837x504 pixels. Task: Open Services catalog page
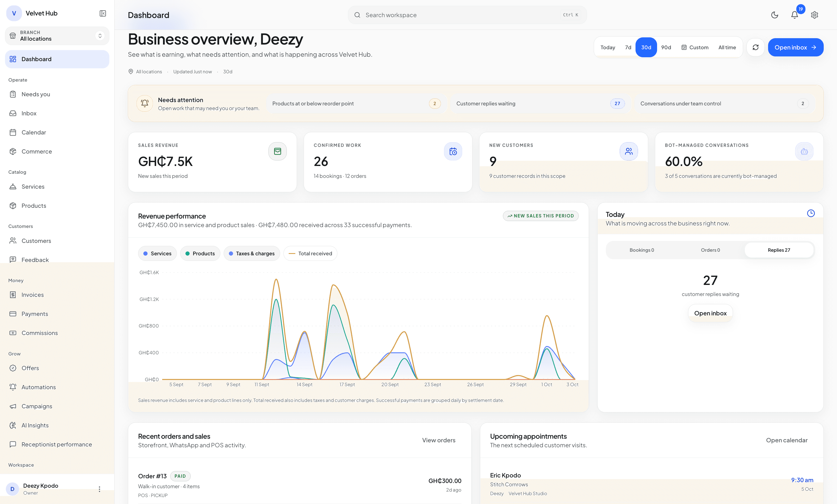(x=57, y=187)
